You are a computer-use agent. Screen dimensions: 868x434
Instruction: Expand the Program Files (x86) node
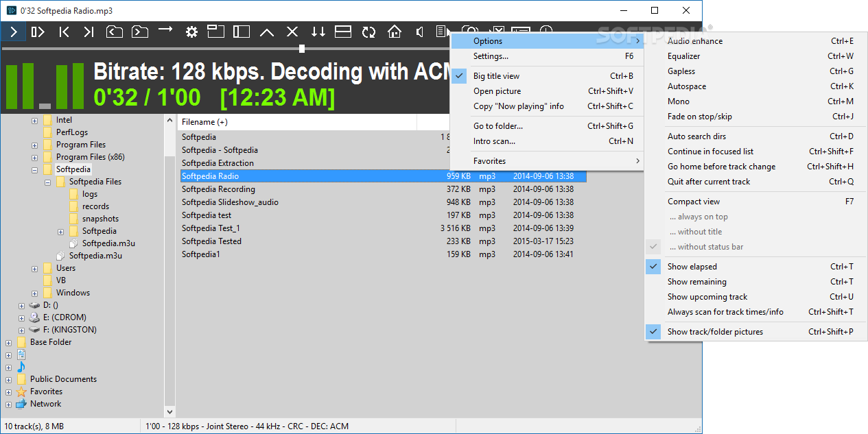click(34, 158)
